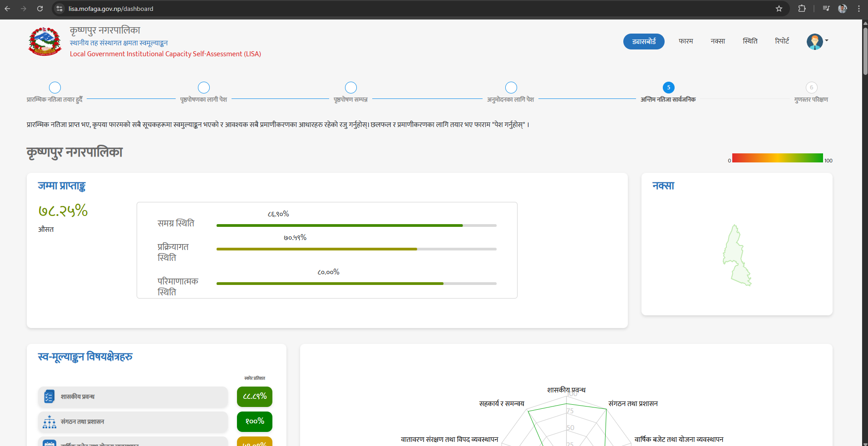
Task: Open the browser extensions puzzle icon
Action: click(802, 9)
